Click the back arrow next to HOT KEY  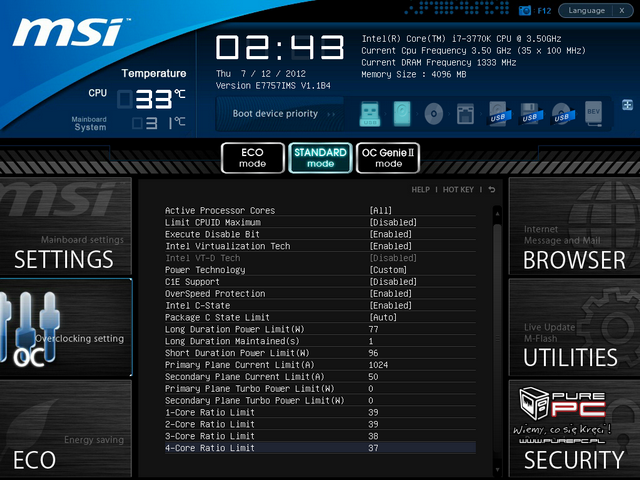click(492, 189)
